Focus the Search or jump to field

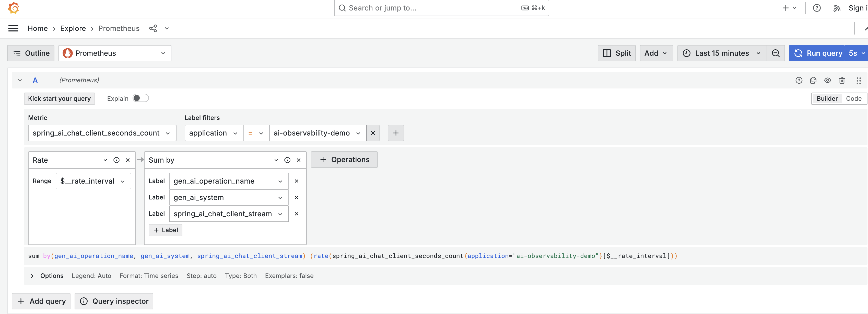point(441,8)
